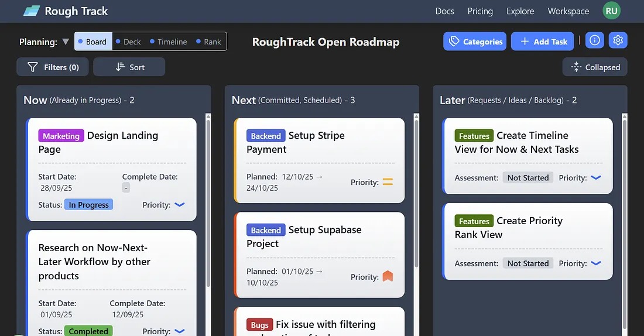644x336 pixels.
Task: Toggle the Collapsed cards view
Action: point(595,67)
